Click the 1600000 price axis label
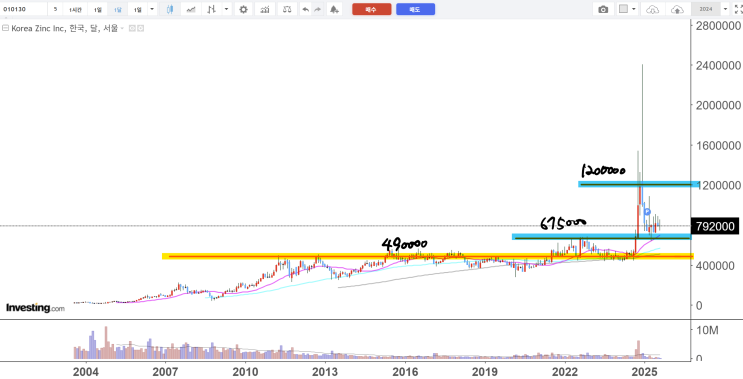Screen dimensions: 743x379 [x=718, y=145]
